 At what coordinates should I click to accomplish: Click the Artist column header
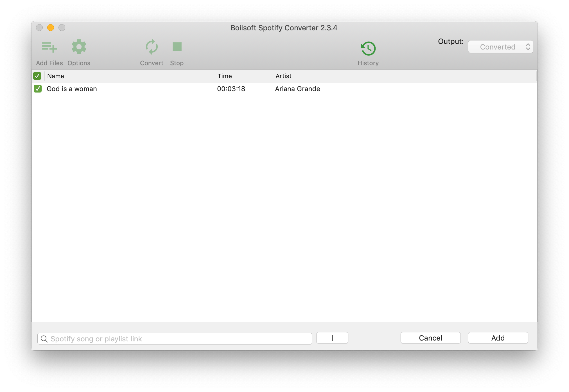coord(405,76)
